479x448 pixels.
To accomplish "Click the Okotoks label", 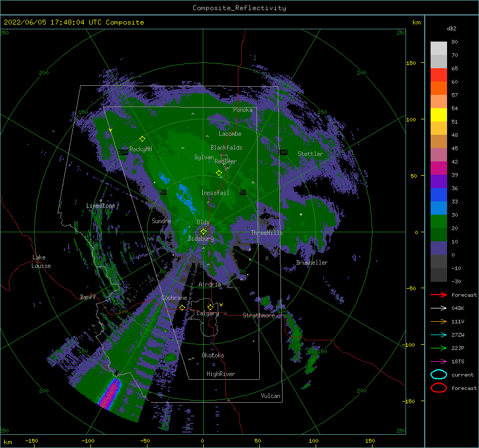I will click(213, 355).
